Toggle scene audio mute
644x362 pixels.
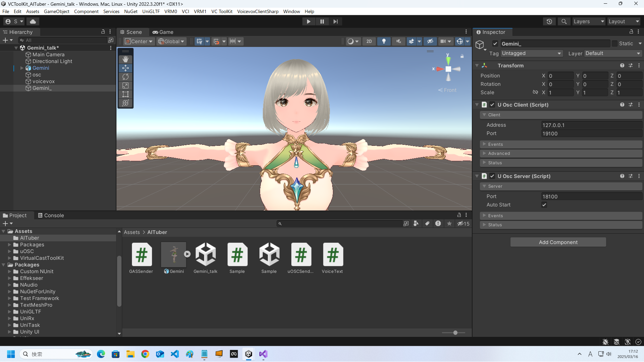point(399,41)
